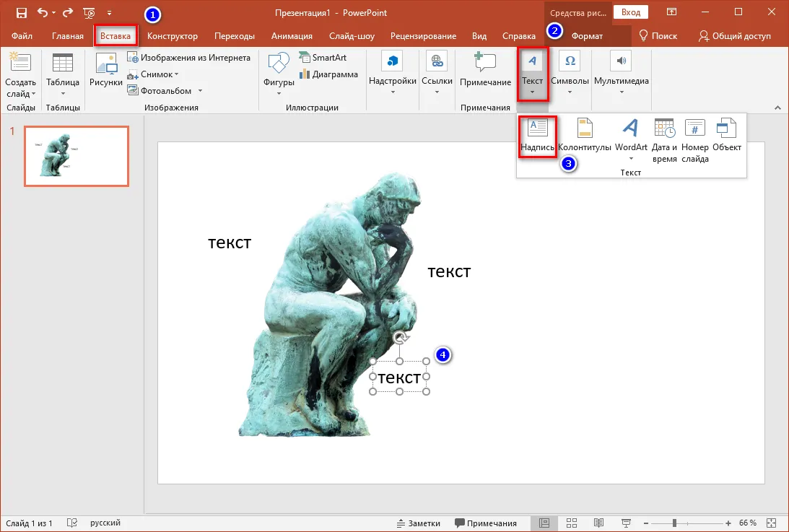The height and width of the screenshot is (532, 789).
Task: Open Ribbon Display Options icon
Action: point(672,12)
